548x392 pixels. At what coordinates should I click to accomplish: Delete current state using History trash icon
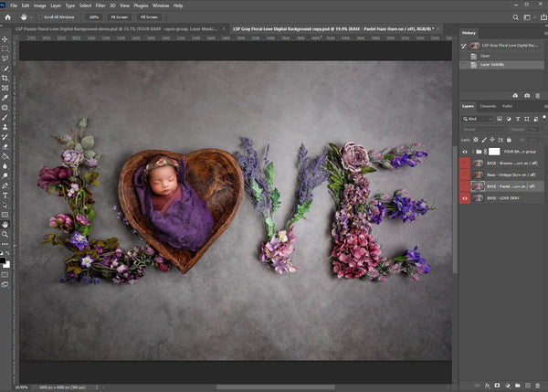click(x=539, y=95)
